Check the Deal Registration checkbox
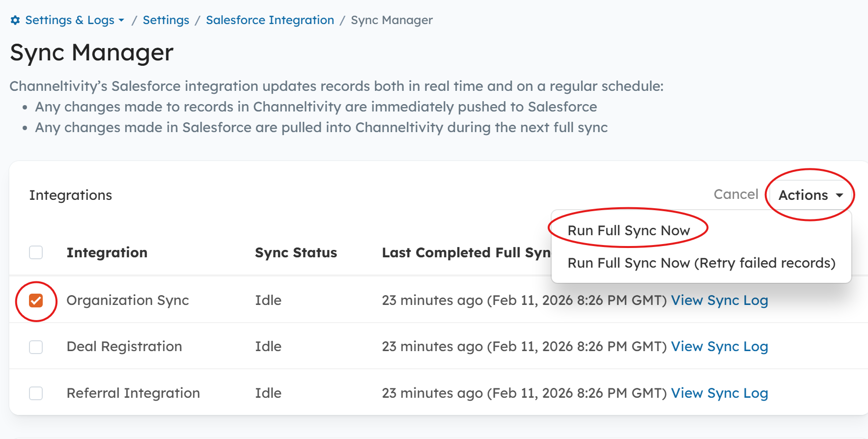 36,347
